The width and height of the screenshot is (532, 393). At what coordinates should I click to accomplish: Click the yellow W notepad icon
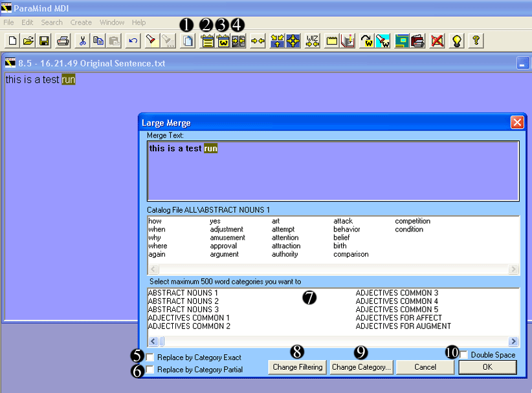coord(223,41)
